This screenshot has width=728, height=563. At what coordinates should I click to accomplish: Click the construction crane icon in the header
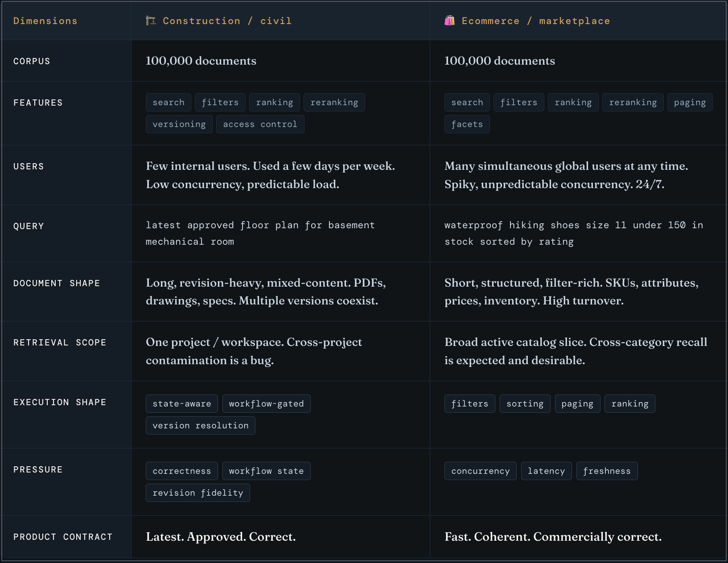[150, 20]
